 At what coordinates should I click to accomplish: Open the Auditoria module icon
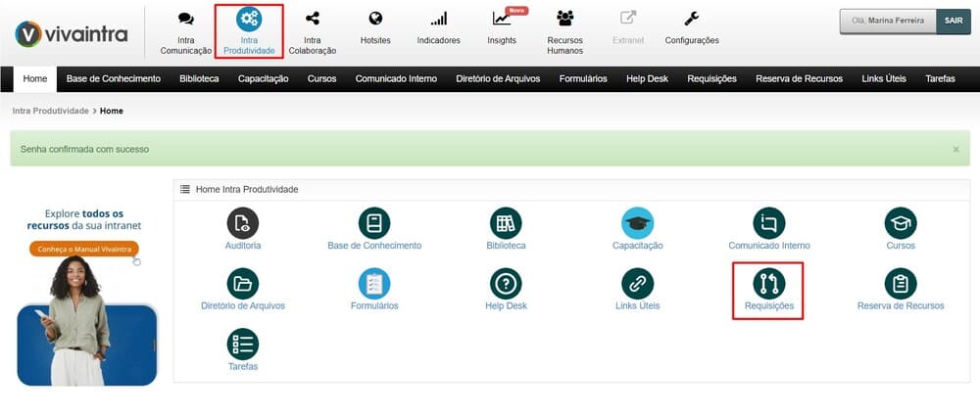click(243, 223)
